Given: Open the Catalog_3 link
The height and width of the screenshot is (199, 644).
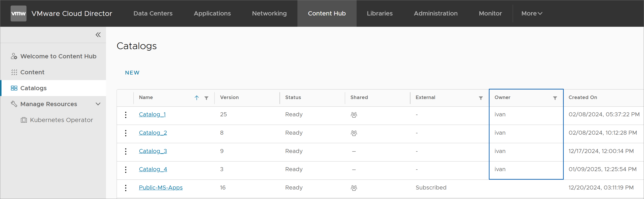Looking at the screenshot, I should click(x=153, y=151).
